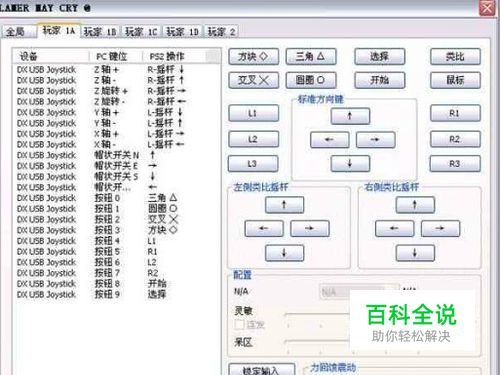Adjust the 灵敏 sensitivity slider

click(x=317, y=314)
